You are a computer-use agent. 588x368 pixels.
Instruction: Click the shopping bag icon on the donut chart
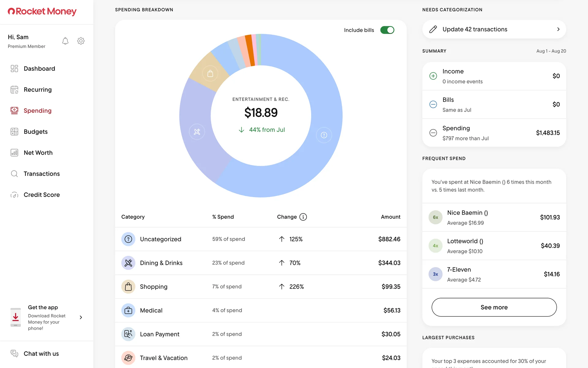pos(210,74)
